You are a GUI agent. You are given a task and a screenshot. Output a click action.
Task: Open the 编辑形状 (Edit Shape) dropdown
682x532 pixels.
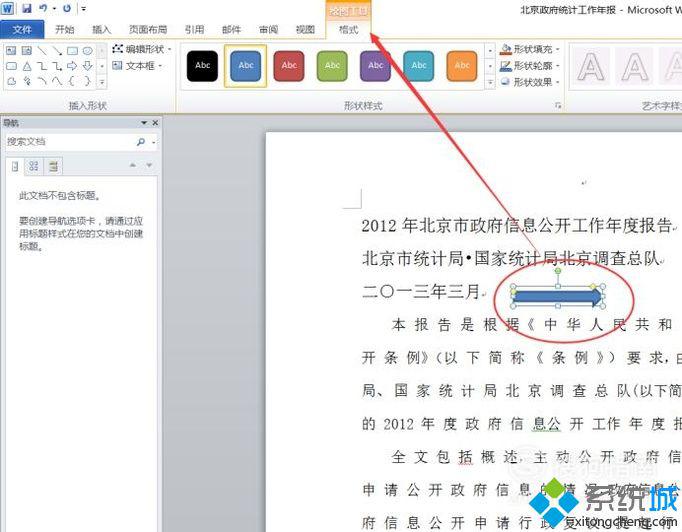141,49
